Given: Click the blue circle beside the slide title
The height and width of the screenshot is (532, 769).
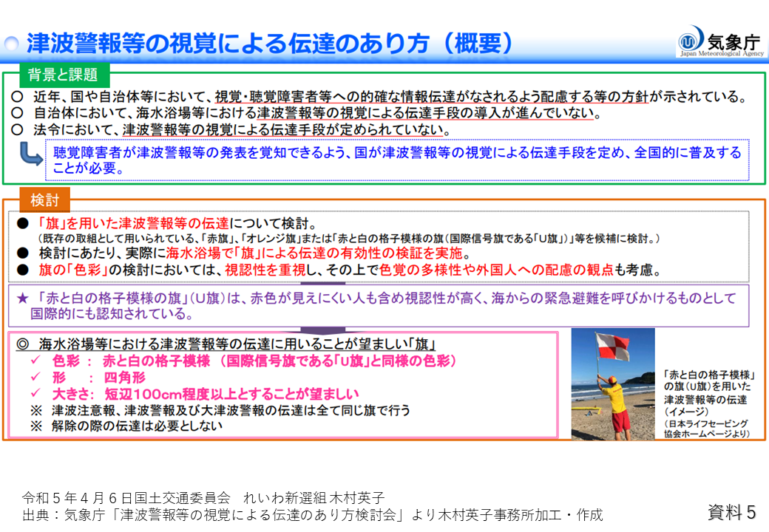Looking at the screenshot, I should (10, 44).
